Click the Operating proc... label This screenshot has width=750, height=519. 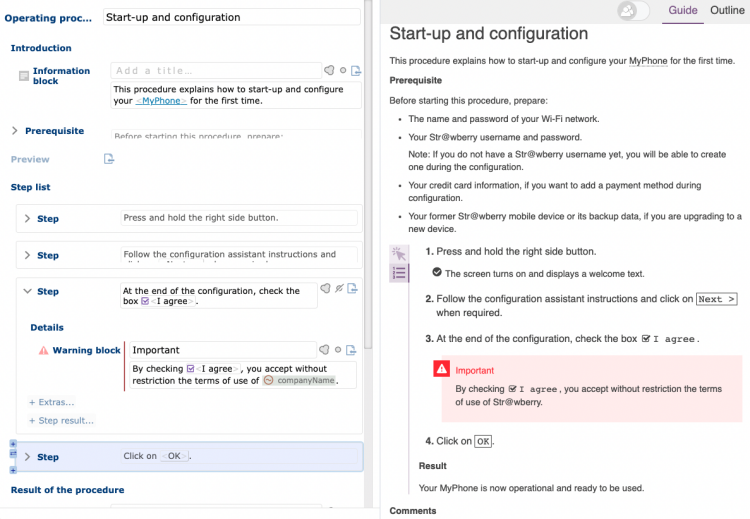pos(48,18)
